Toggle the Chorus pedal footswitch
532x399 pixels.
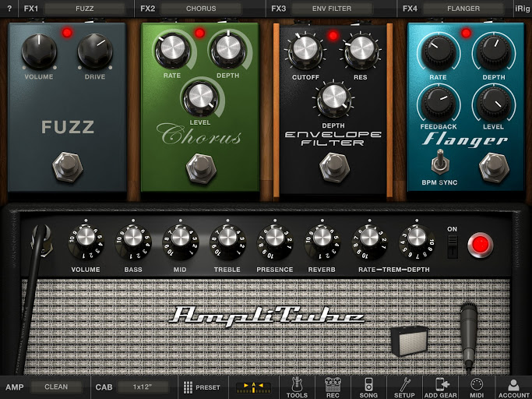[x=201, y=166]
